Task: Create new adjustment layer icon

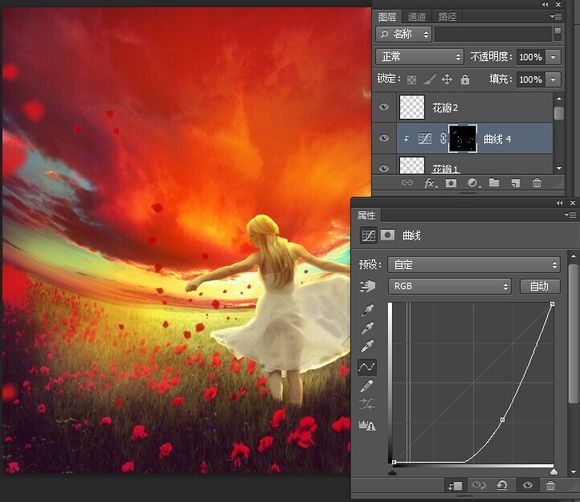Action: [473, 183]
